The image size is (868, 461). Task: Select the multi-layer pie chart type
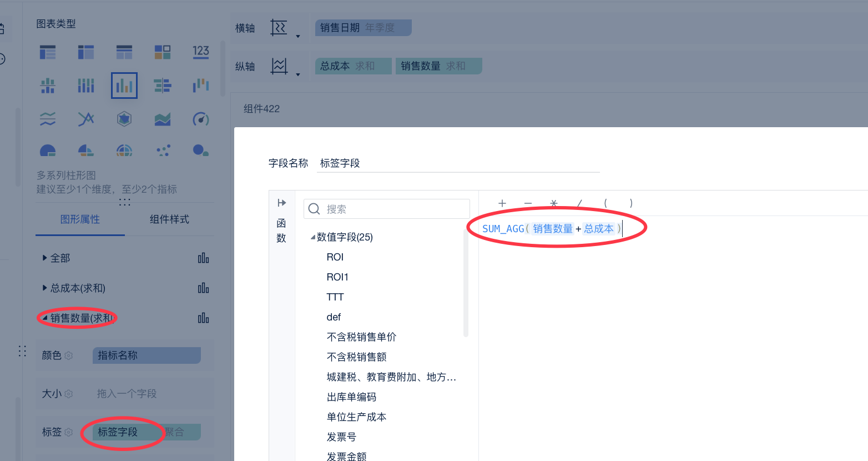click(124, 151)
